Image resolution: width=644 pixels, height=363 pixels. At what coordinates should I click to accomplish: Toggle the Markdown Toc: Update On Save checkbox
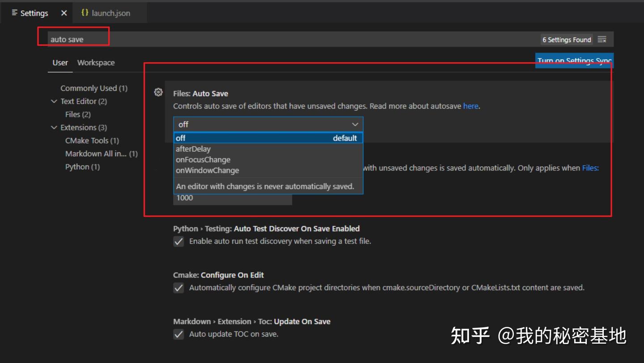[x=178, y=334]
